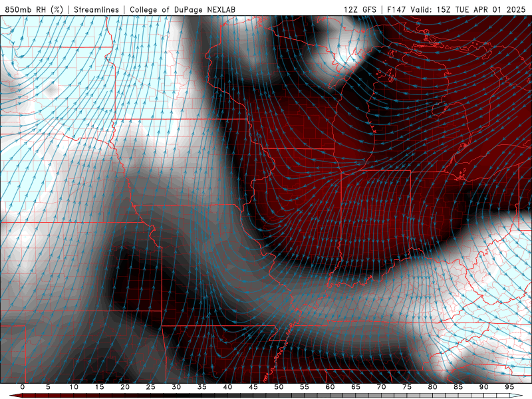This screenshot has height=399, width=532.
Task: Click the '20' value on color scale
Action: click(125, 387)
